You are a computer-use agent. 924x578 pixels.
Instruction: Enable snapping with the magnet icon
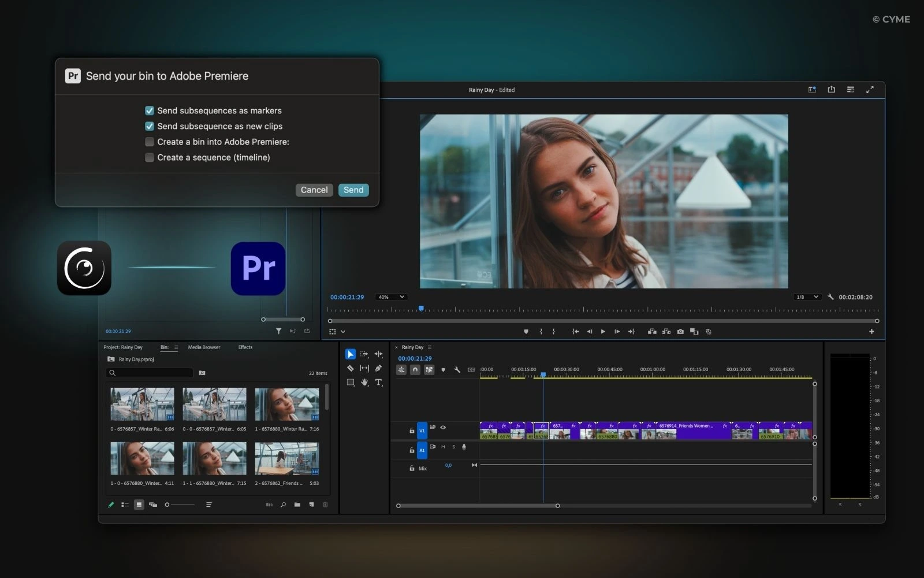[415, 369]
